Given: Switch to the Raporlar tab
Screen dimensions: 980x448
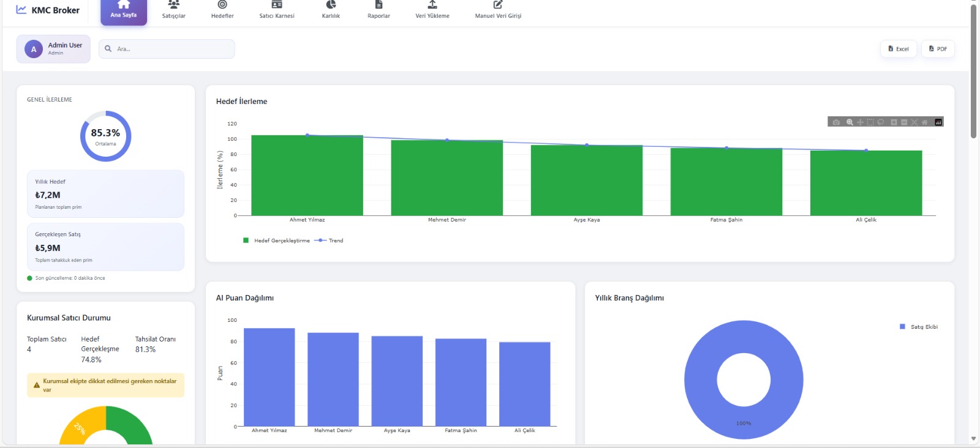Looking at the screenshot, I should tap(379, 10).
